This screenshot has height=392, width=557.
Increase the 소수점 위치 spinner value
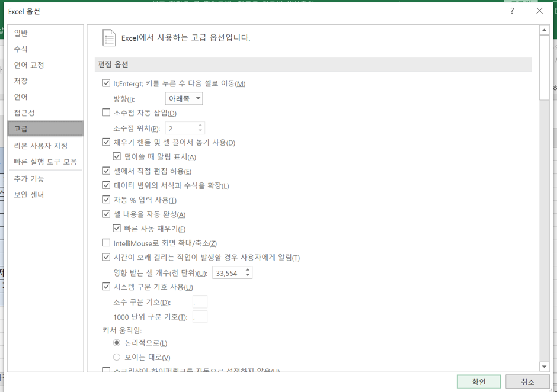click(200, 126)
